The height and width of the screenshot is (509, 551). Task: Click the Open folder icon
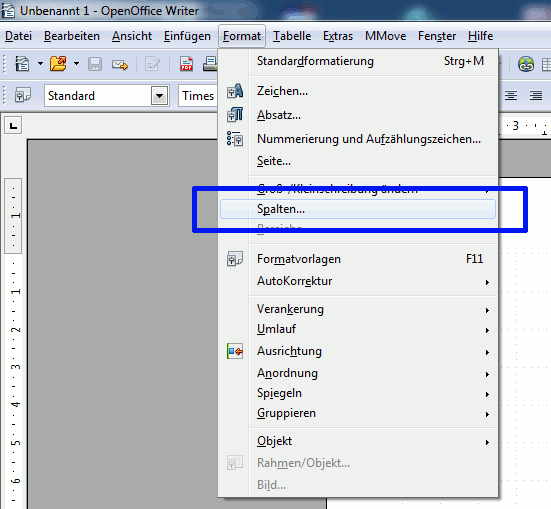[x=58, y=64]
